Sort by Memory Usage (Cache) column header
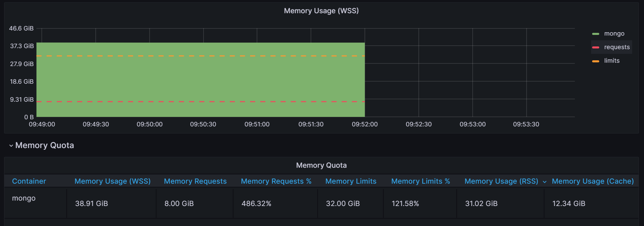The width and height of the screenshot is (644, 226). (x=593, y=181)
